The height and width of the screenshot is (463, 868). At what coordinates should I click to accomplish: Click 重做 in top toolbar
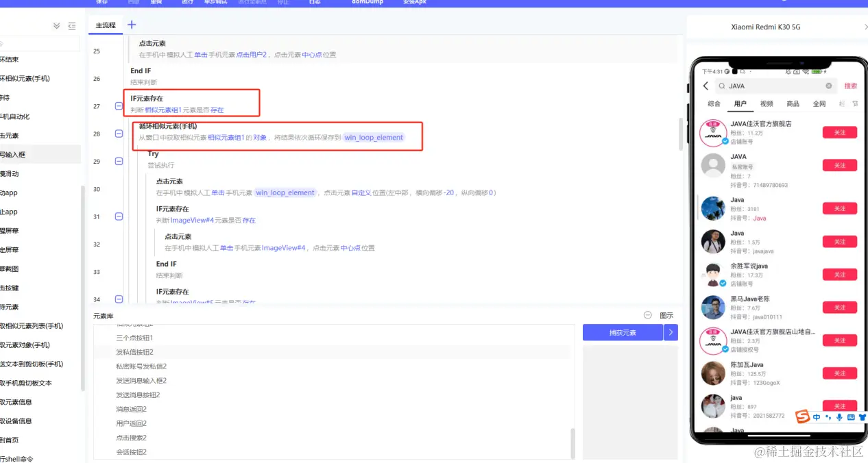(156, 3)
